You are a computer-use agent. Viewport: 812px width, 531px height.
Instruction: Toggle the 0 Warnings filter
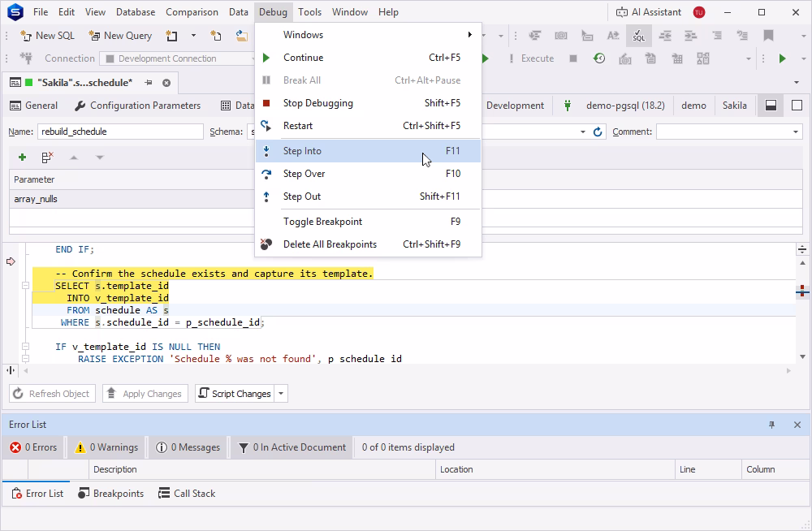click(106, 447)
